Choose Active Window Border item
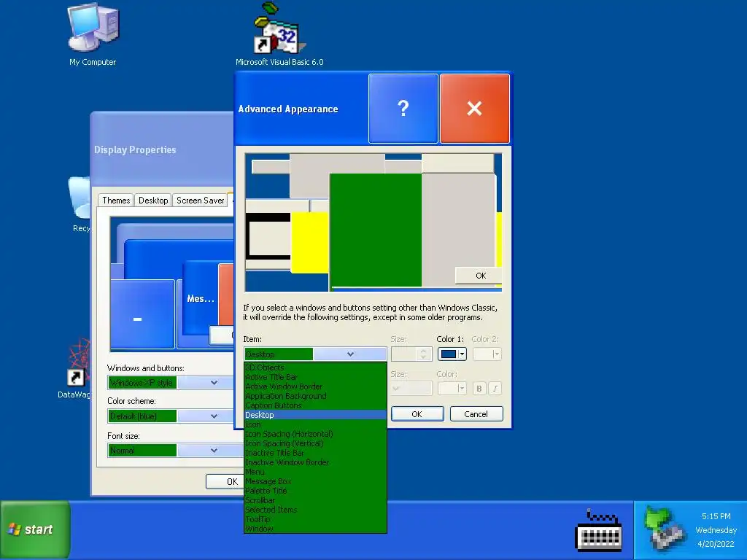 coord(315,386)
